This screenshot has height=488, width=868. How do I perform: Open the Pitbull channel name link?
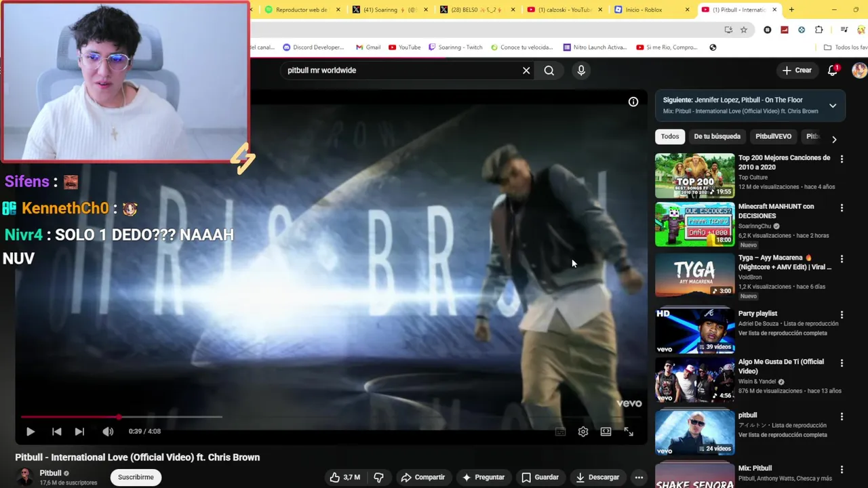pos(50,473)
